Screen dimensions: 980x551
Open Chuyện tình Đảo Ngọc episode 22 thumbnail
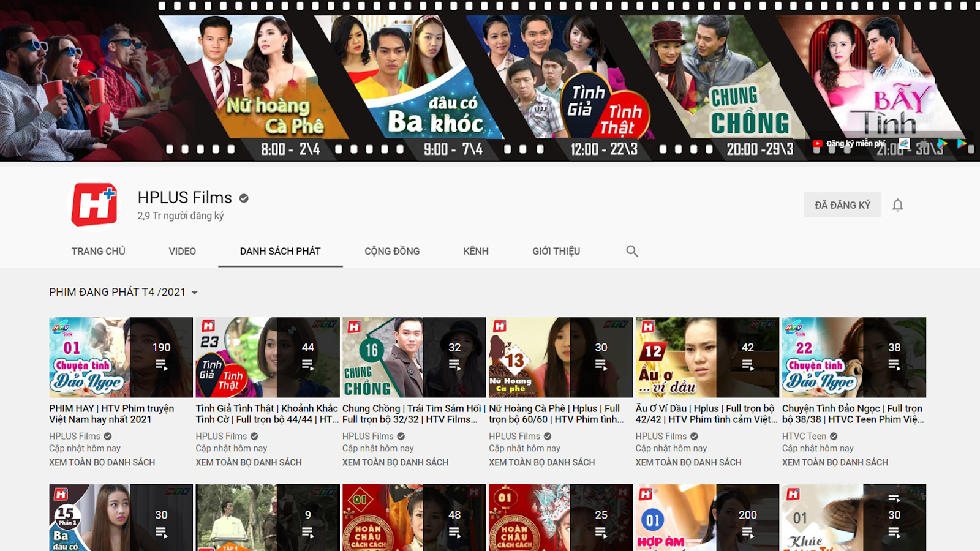point(854,358)
